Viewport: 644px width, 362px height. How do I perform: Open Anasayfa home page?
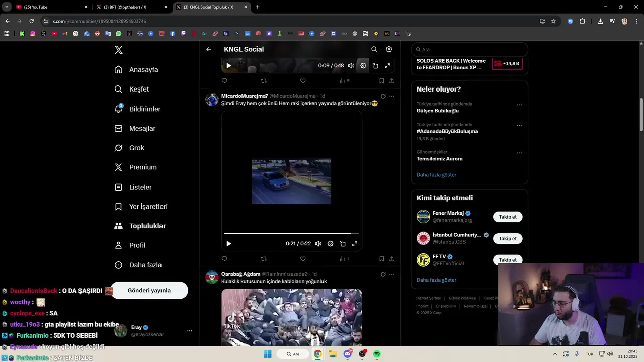pos(136,70)
